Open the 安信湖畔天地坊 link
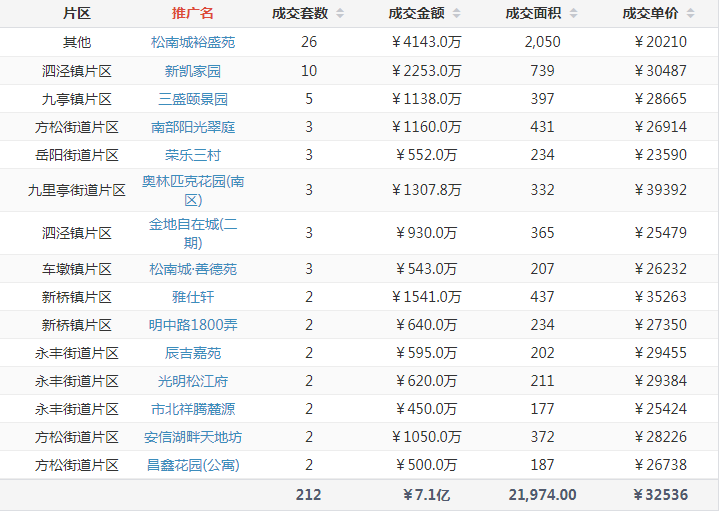 click(193, 437)
